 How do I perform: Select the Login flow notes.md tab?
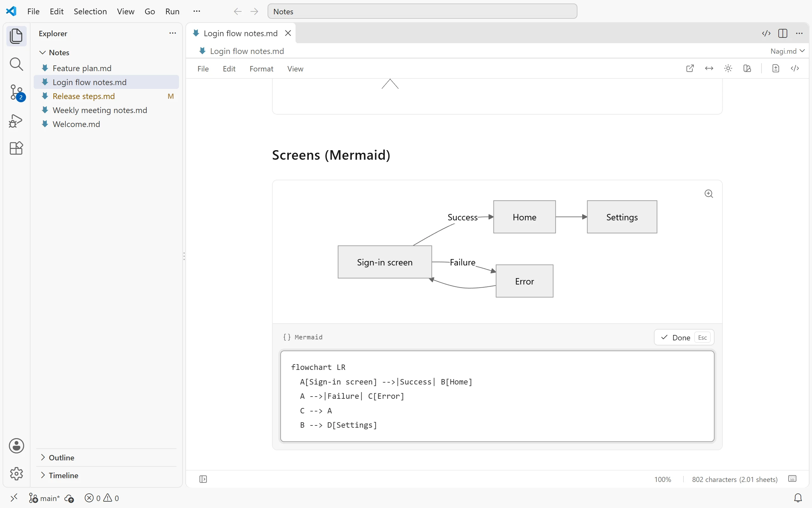point(240,33)
